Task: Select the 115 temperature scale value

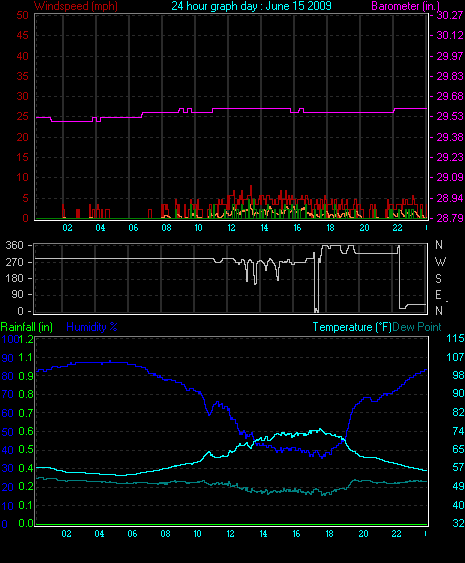Action: [x=455, y=339]
